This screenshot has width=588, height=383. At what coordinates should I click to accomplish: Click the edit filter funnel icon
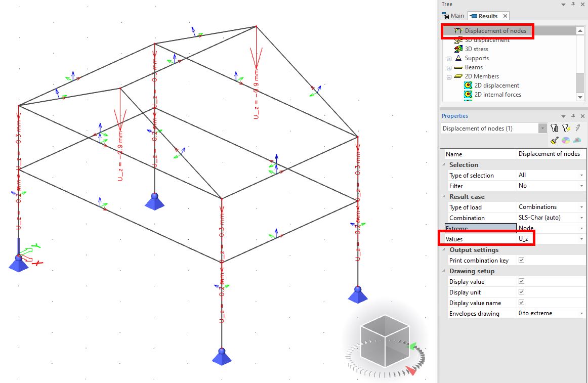(x=566, y=127)
